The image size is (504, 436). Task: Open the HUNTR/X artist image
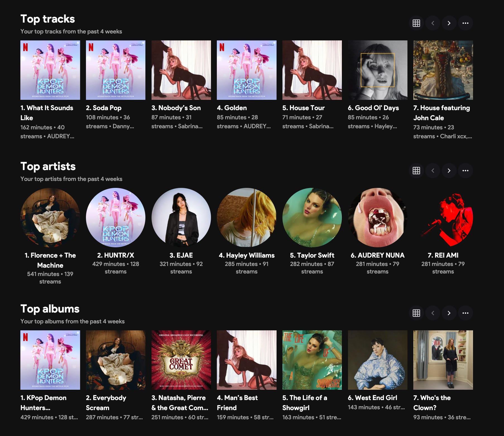coord(116,217)
